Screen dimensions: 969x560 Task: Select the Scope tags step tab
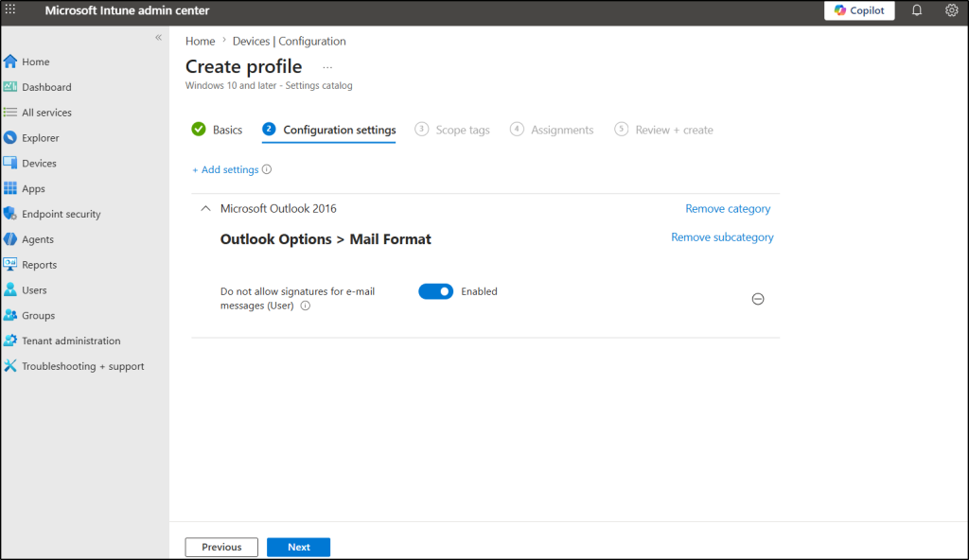452,130
